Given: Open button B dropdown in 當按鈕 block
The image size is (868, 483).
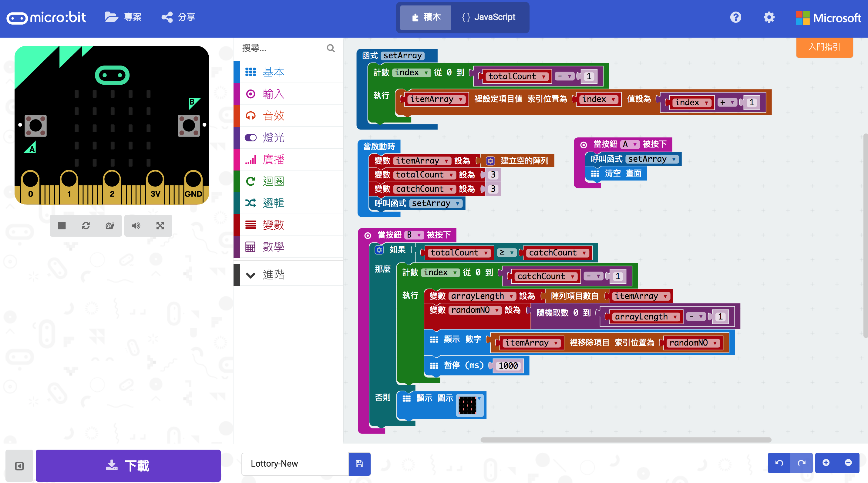Looking at the screenshot, I should click(414, 235).
